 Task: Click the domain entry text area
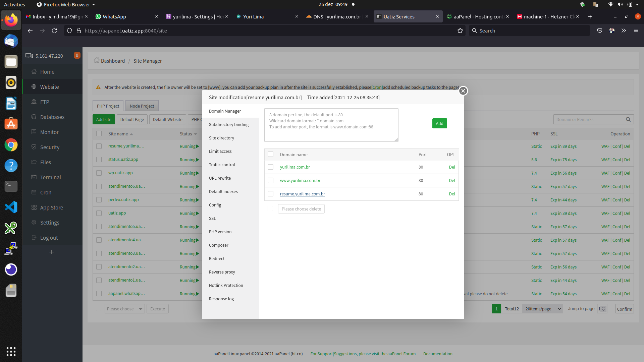(331, 125)
